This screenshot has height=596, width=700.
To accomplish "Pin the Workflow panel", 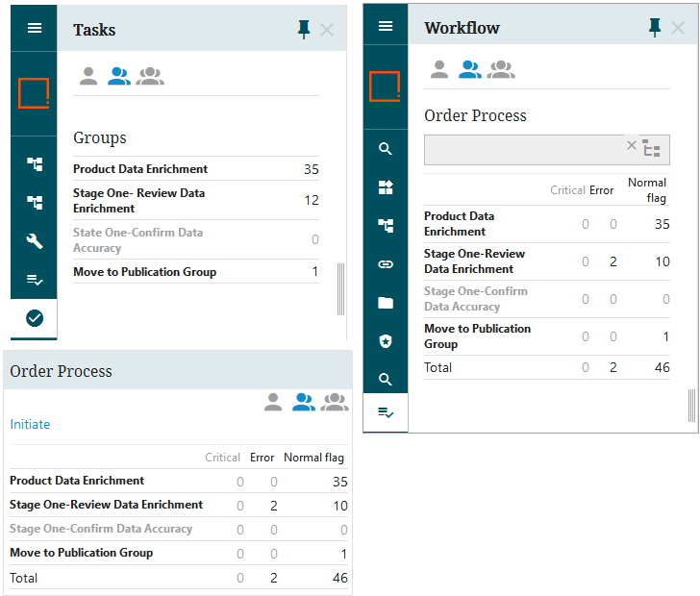I will [655, 28].
